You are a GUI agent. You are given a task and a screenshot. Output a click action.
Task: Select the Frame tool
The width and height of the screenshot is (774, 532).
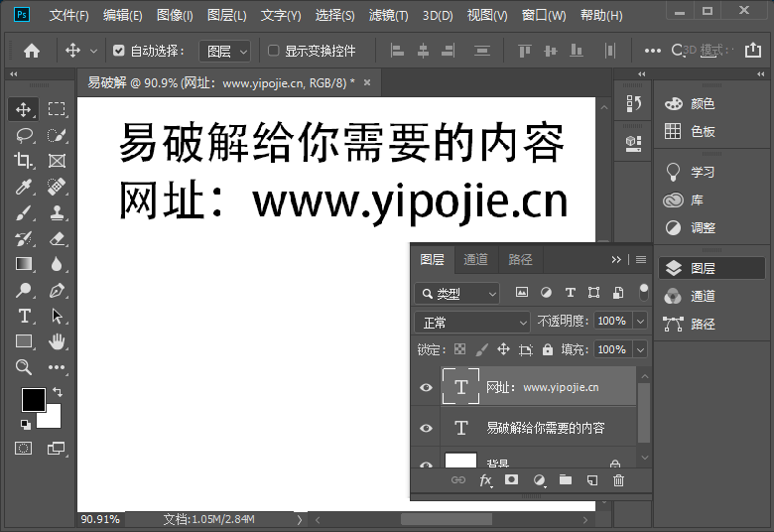point(57,161)
